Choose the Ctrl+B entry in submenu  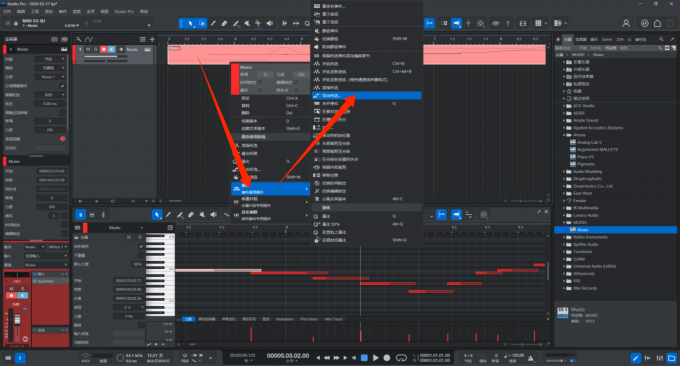click(x=366, y=64)
